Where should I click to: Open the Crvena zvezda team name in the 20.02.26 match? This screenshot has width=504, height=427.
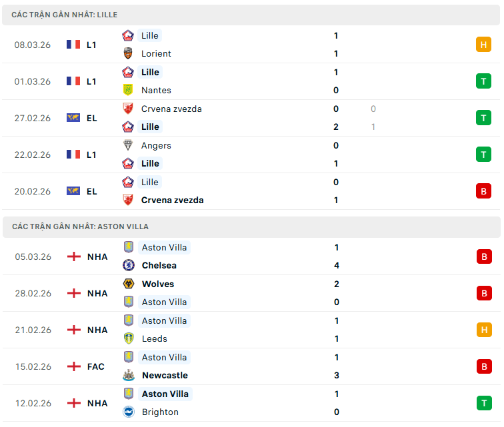172,200
